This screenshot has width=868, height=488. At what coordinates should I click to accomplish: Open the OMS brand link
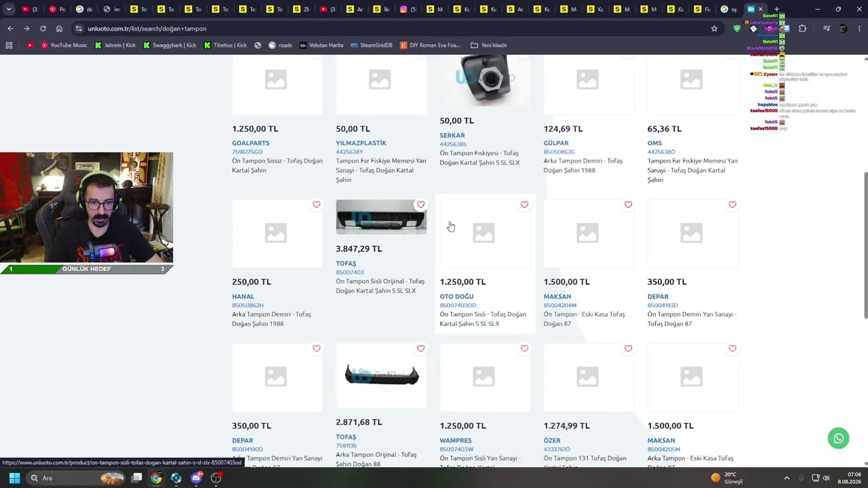pos(654,143)
